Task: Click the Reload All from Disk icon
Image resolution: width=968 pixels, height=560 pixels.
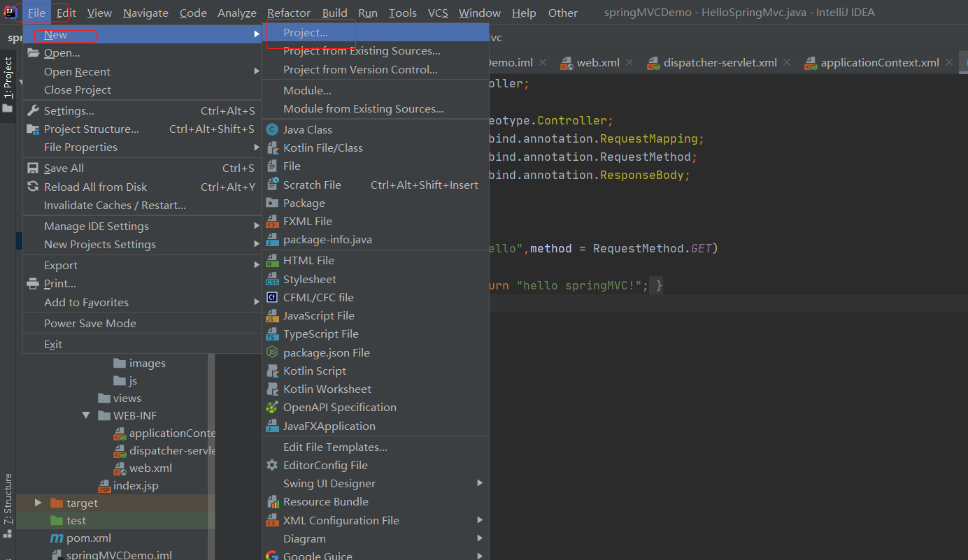Action: [x=33, y=187]
